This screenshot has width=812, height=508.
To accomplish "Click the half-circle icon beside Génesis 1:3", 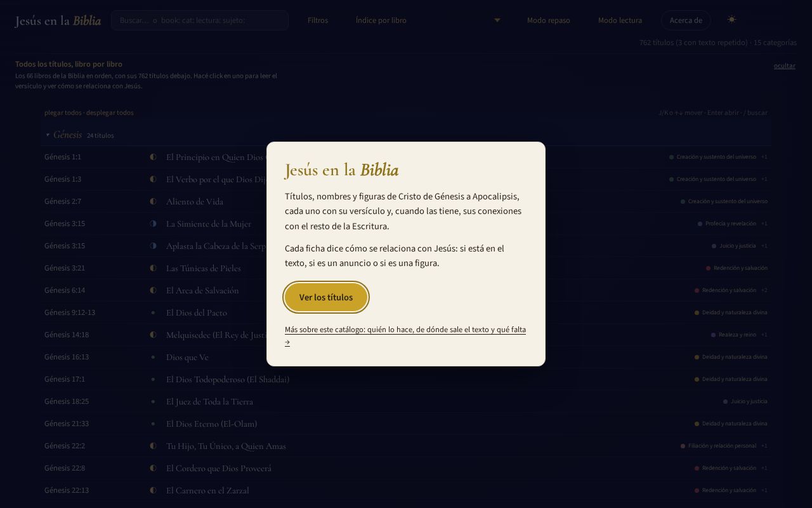I will [x=153, y=179].
